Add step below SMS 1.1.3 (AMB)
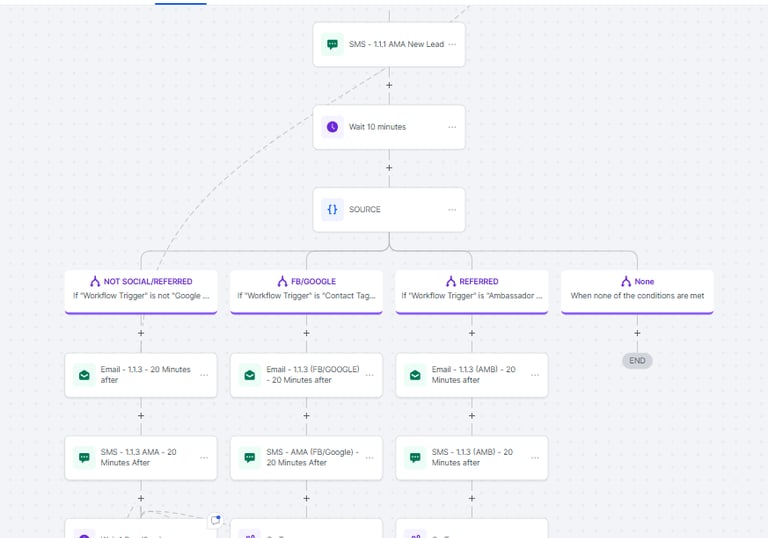The height and width of the screenshot is (538, 768). (472, 498)
